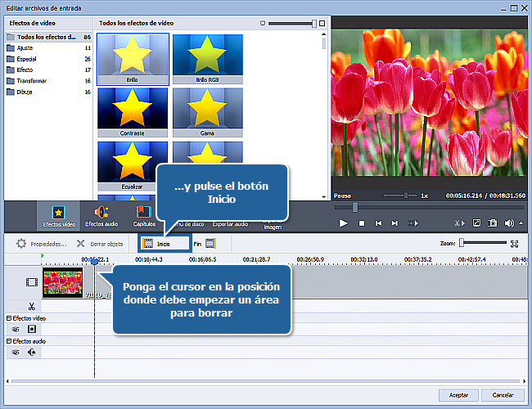Toggle visibility of the Efectos video track

point(16,329)
